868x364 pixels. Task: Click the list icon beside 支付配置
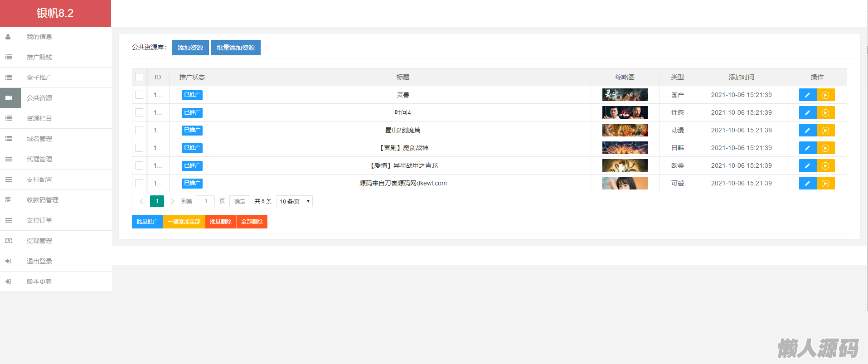tap(8, 180)
